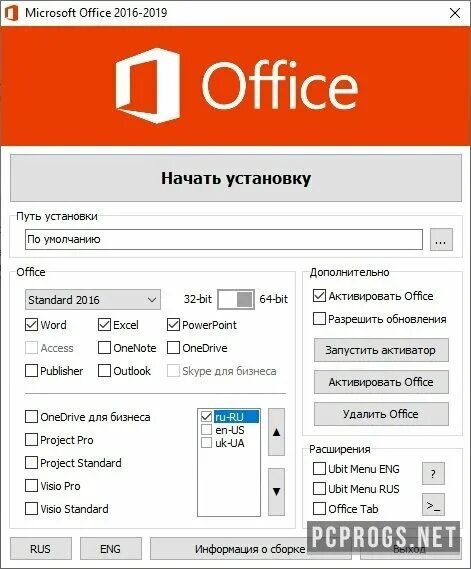Screen dimensions: 471x569
Task: Click the install path text field
Action: tap(224, 240)
